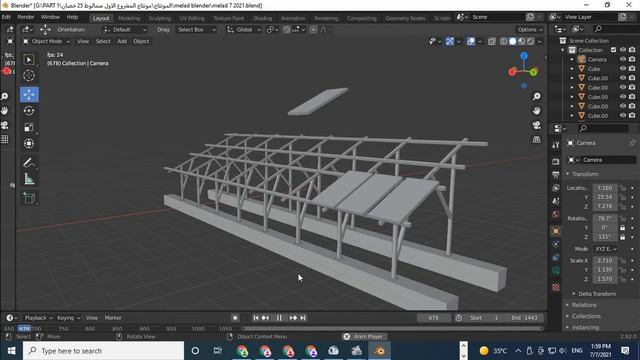The width and height of the screenshot is (640, 360).
Task: Open the Tool properties tab
Action: click(556, 145)
